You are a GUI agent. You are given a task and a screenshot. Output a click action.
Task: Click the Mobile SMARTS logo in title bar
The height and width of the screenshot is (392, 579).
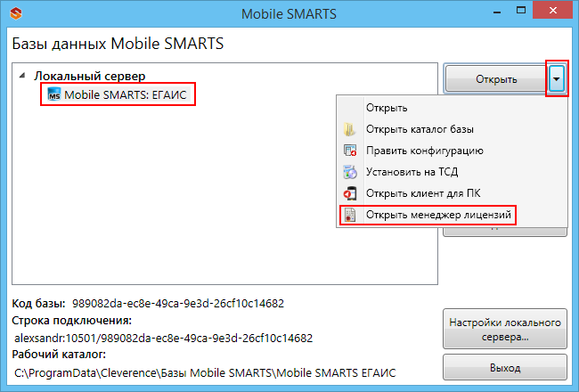click(x=16, y=13)
